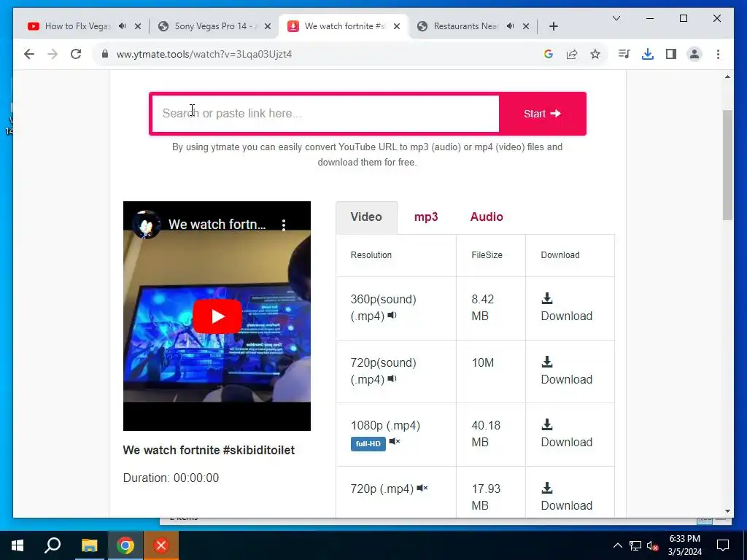
Task: Share this page icon
Action: 572,54
